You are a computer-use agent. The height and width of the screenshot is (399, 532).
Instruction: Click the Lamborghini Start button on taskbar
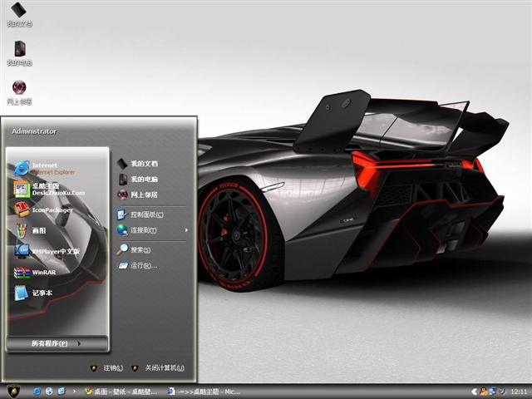[x=13, y=391]
